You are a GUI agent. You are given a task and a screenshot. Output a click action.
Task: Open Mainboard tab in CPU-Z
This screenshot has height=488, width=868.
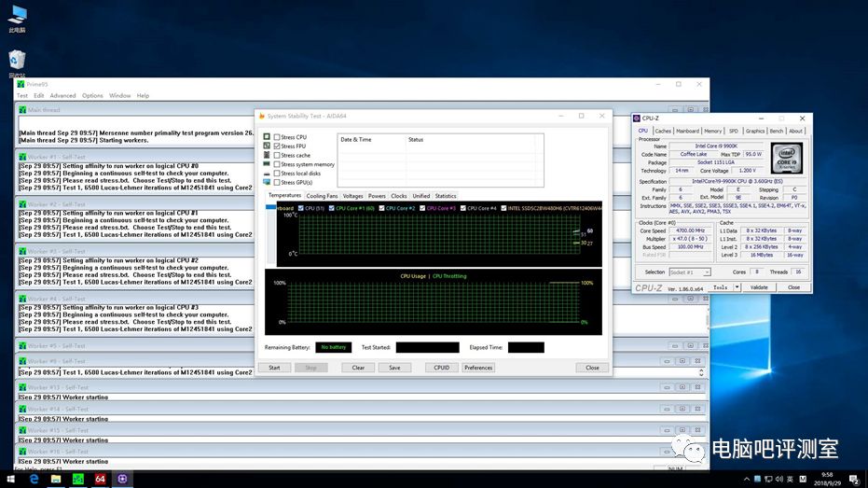coord(687,132)
